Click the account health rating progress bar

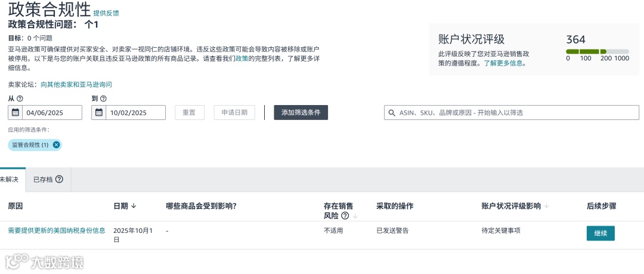597,51
